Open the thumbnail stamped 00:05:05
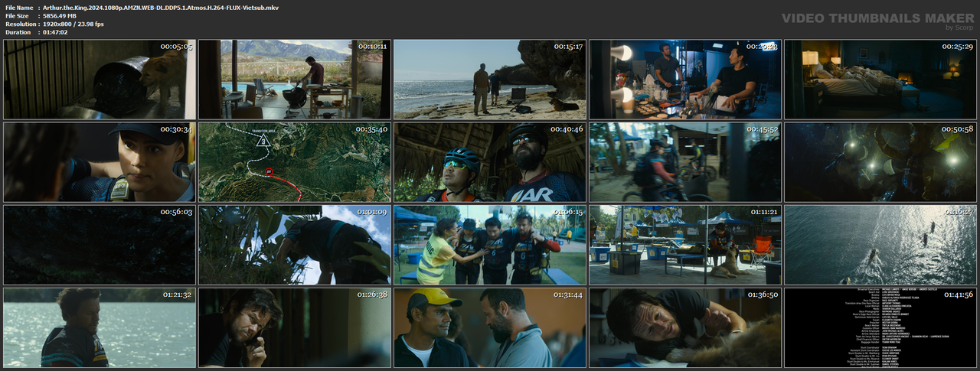The height and width of the screenshot is (371, 980). pos(98,80)
